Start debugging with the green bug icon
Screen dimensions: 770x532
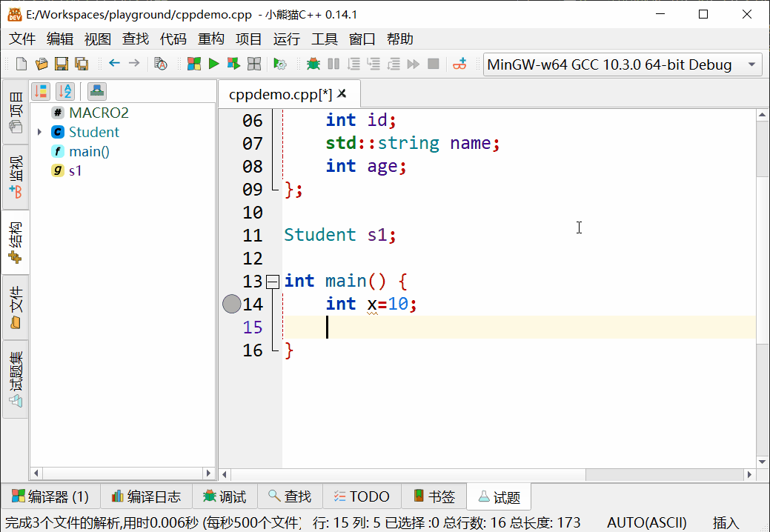click(x=313, y=64)
